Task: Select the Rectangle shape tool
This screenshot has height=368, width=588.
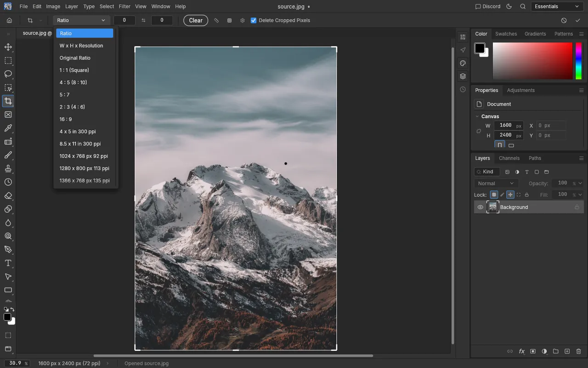Action: tap(8, 290)
